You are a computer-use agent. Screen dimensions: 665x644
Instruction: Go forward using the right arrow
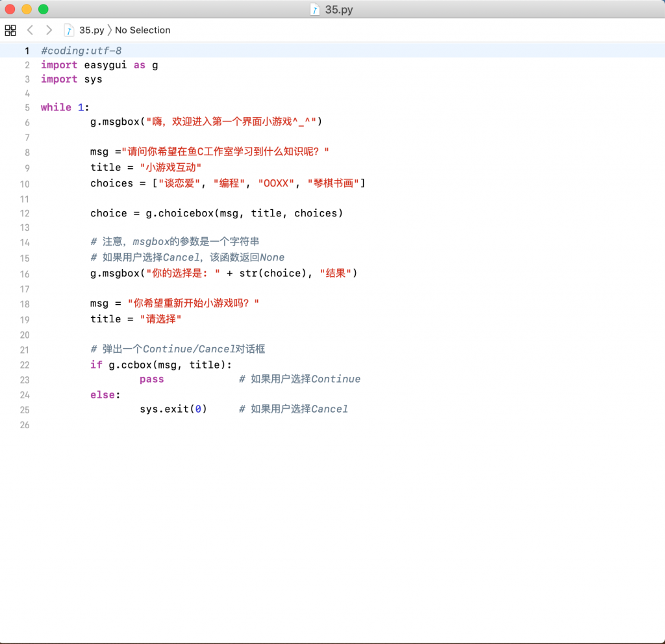(49, 30)
